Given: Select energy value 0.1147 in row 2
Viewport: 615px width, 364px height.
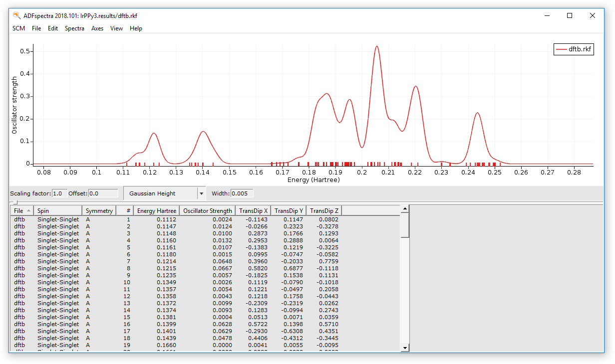Looking at the screenshot, I should click(x=166, y=226).
